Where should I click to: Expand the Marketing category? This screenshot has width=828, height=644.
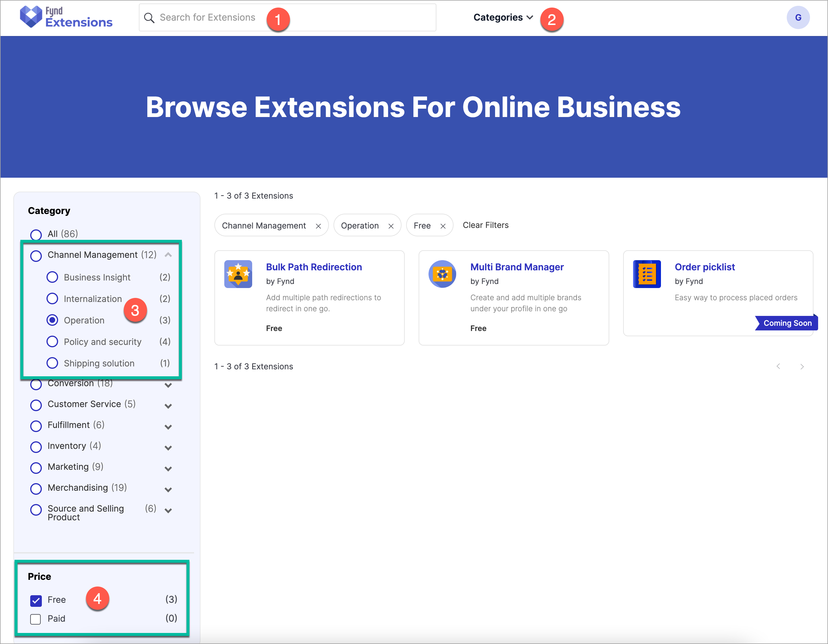[x=168, y=469]
